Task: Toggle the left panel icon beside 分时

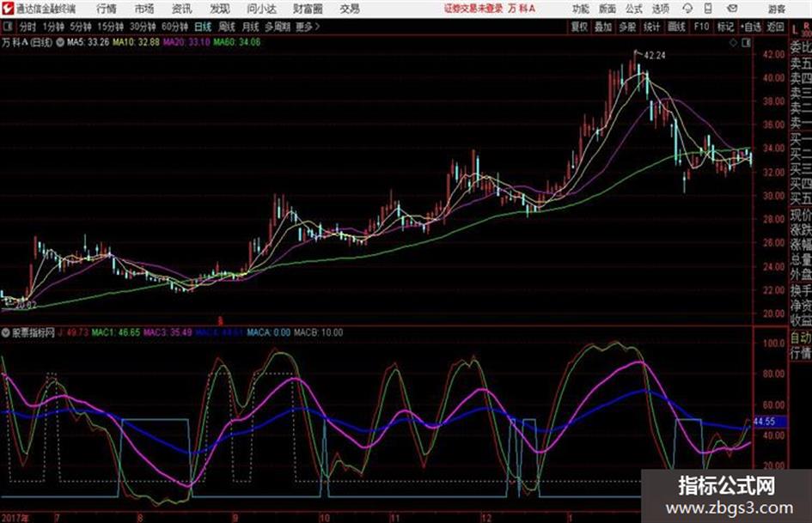Action: (x=8, y=27)
